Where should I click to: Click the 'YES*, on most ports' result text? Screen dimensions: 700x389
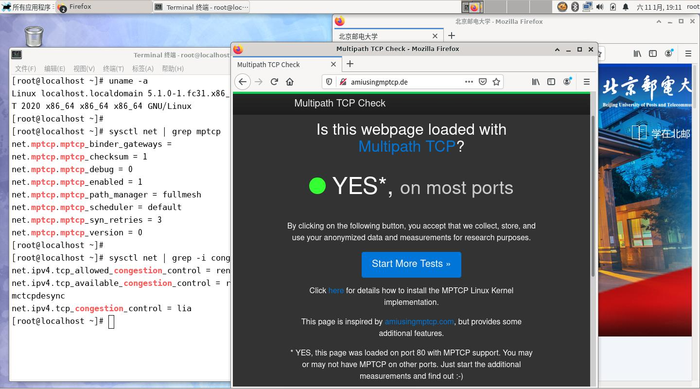coord(423,187)
